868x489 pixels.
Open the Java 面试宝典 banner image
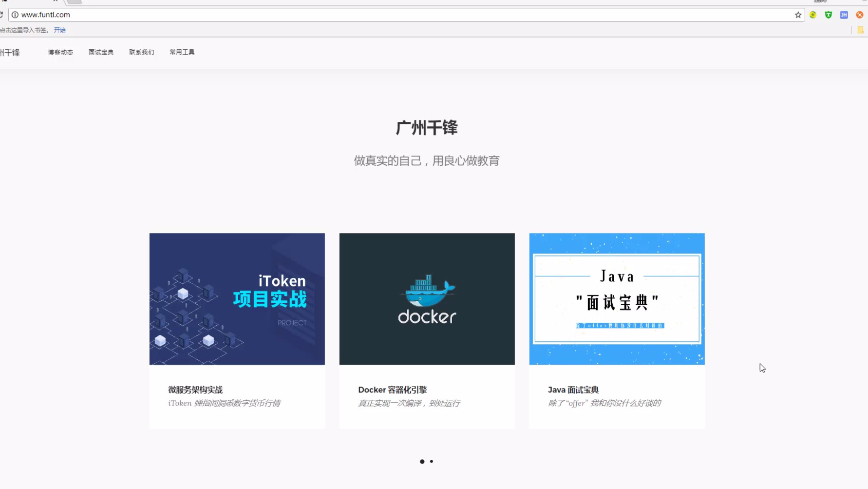click(617, 299)
